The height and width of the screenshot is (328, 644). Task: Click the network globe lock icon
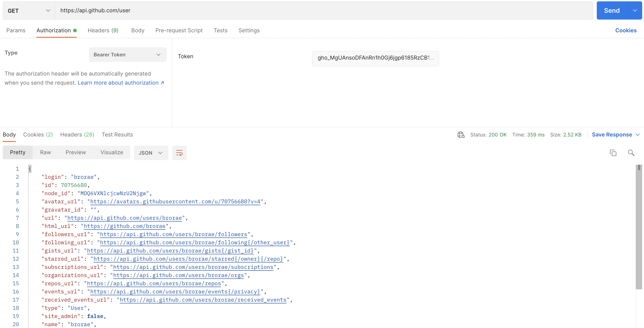coord(461,135)
